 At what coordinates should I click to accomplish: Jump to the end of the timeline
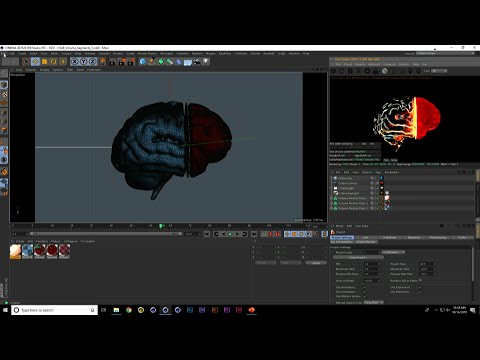254,234
